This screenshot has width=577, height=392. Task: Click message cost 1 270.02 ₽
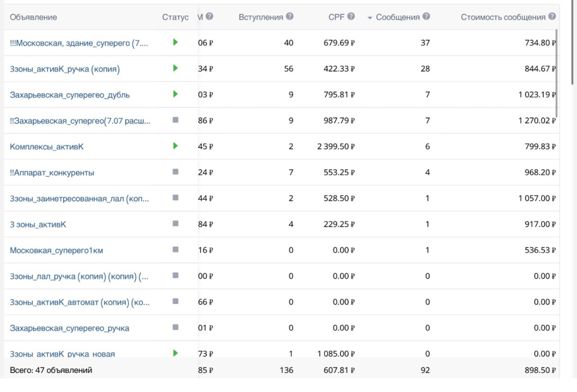(537, 121)
